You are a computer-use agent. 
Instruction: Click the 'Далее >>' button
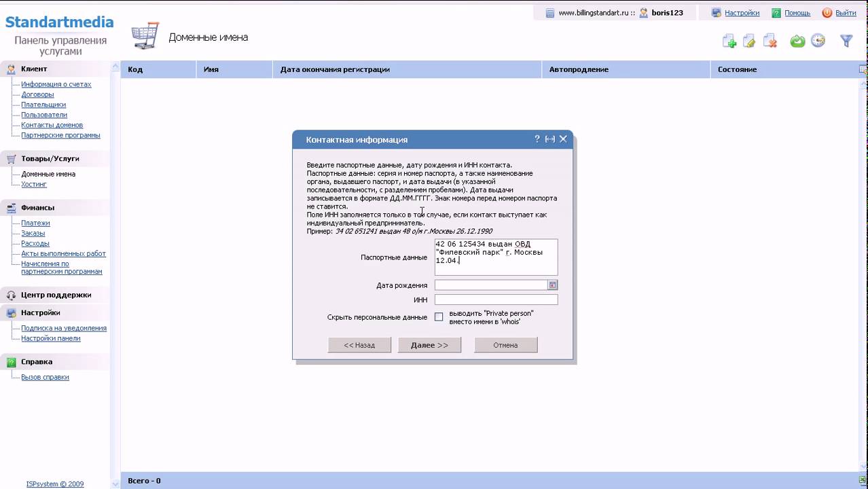click(x=429, y=345)
